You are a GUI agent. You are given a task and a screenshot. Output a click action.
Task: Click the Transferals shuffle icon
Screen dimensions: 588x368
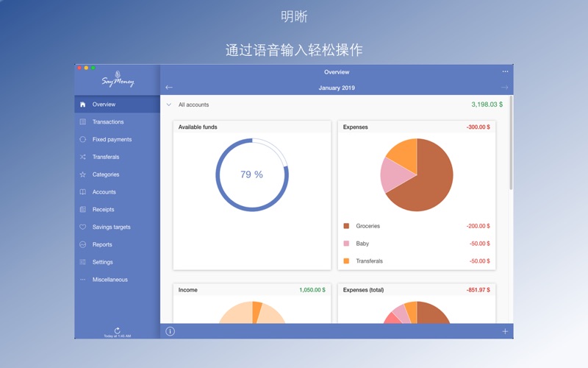83,157
